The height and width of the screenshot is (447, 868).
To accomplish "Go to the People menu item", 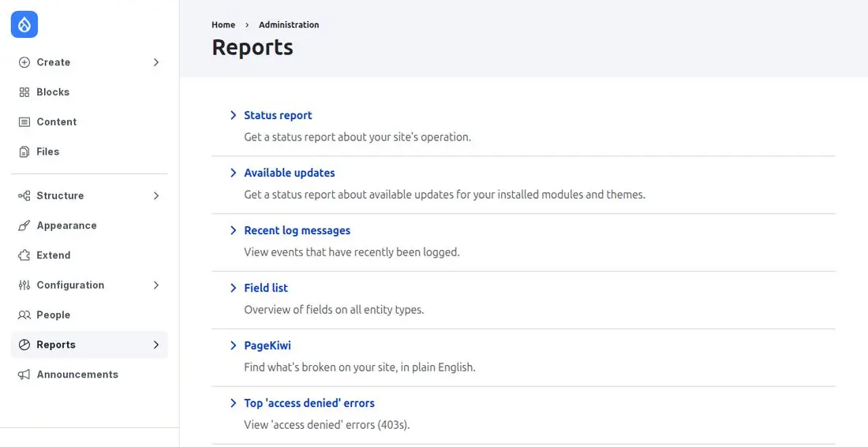I will pos(89,315).
